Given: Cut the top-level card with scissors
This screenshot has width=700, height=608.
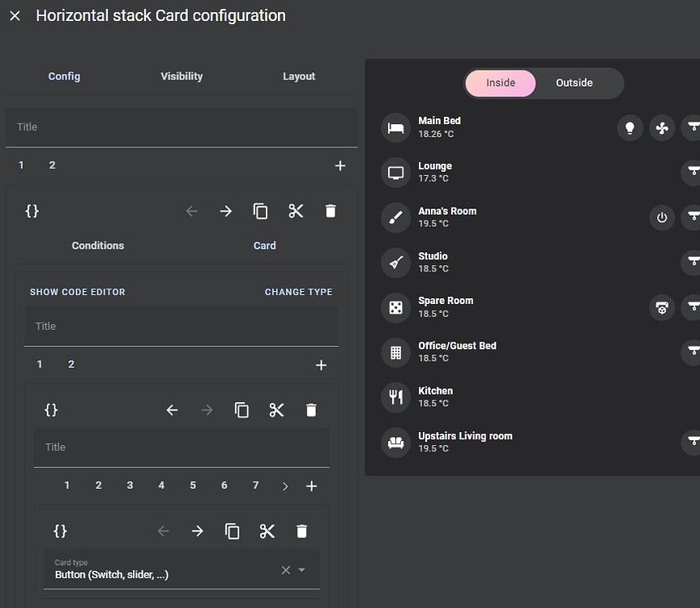Looking at the screenshot, I should pos(296,211).
